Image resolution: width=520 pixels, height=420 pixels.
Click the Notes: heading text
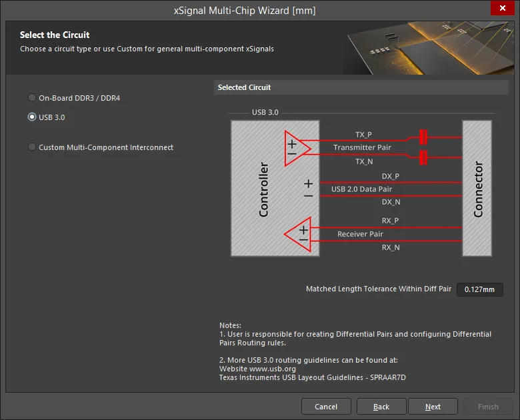point(230,325)
